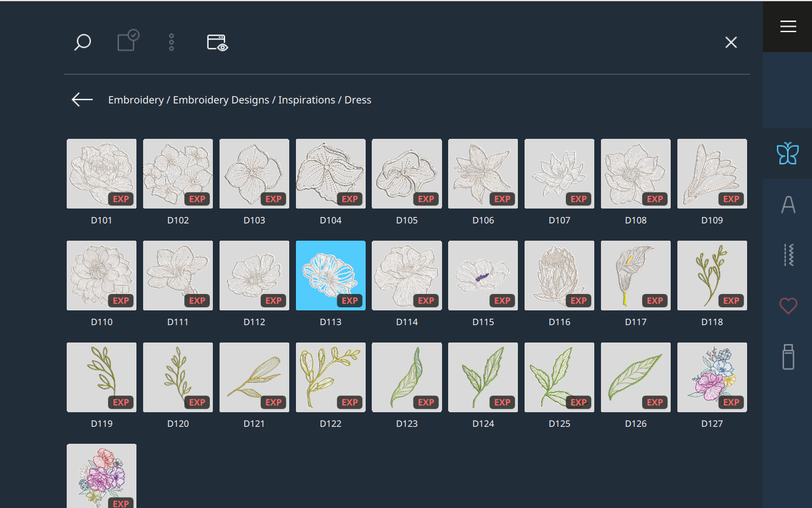Select design thumbnail D108
The height and width of the screenshot is (508, 812).
tap(636, 174)
